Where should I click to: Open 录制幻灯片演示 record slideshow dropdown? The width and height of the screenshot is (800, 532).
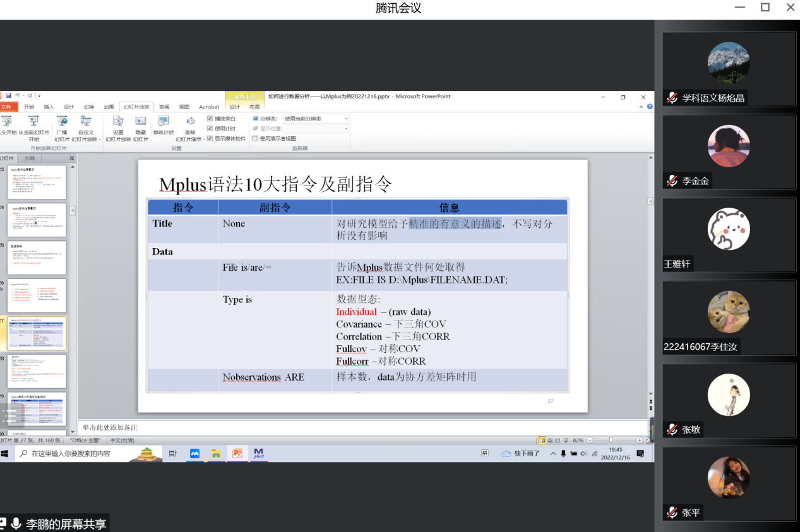pyautogui.click(x=190, y=128)
